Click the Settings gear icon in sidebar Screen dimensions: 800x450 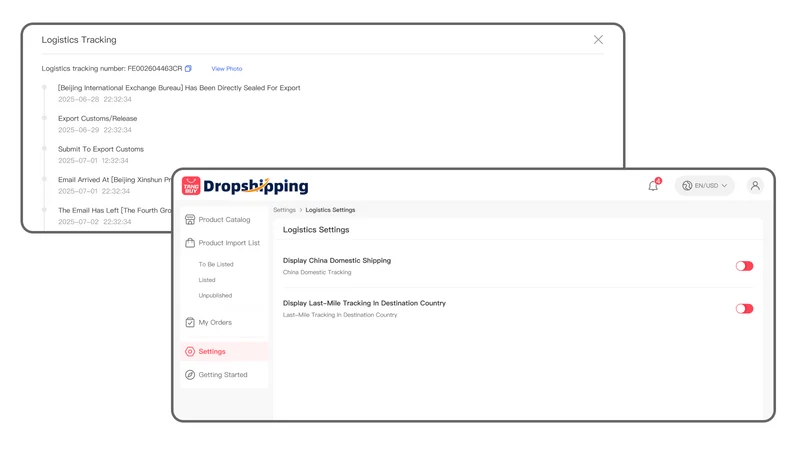pyautogui.click(x=190, y=352)
